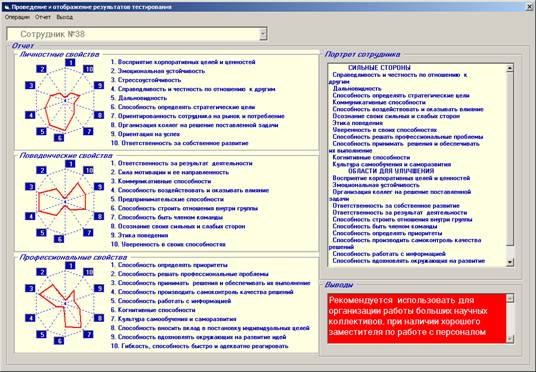Click the red Выводы recommendation text box

pyautogui.click(x=417, y=318)
